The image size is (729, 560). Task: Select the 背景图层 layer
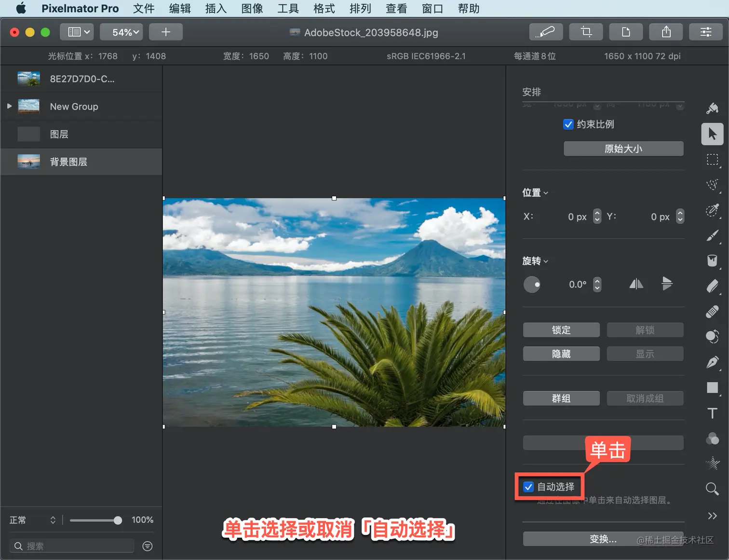[81, 162]
